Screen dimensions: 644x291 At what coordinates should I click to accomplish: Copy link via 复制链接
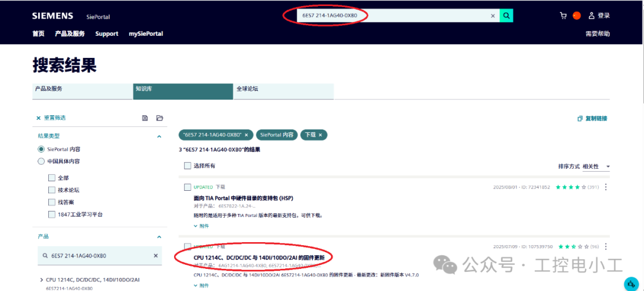click(x=592, y=119)
